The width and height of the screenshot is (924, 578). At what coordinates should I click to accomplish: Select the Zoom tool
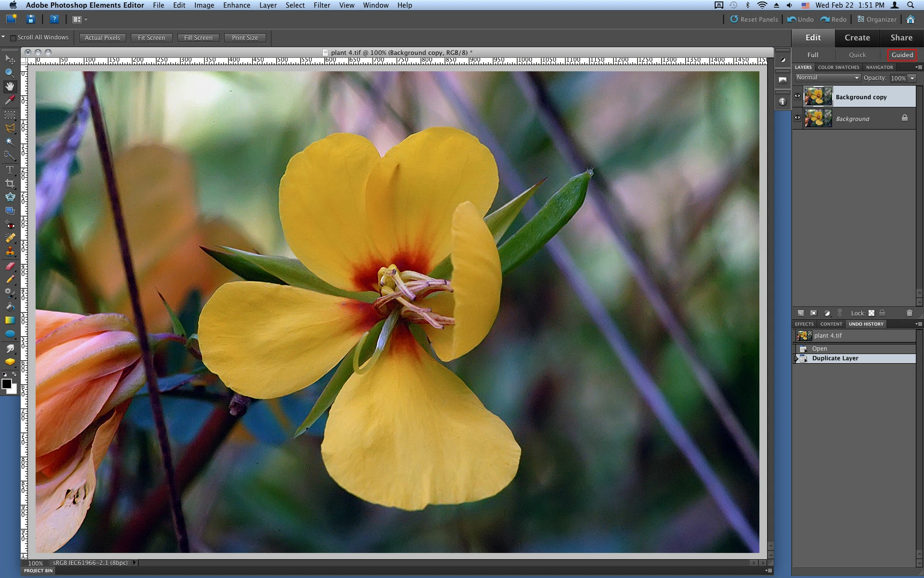10,73
